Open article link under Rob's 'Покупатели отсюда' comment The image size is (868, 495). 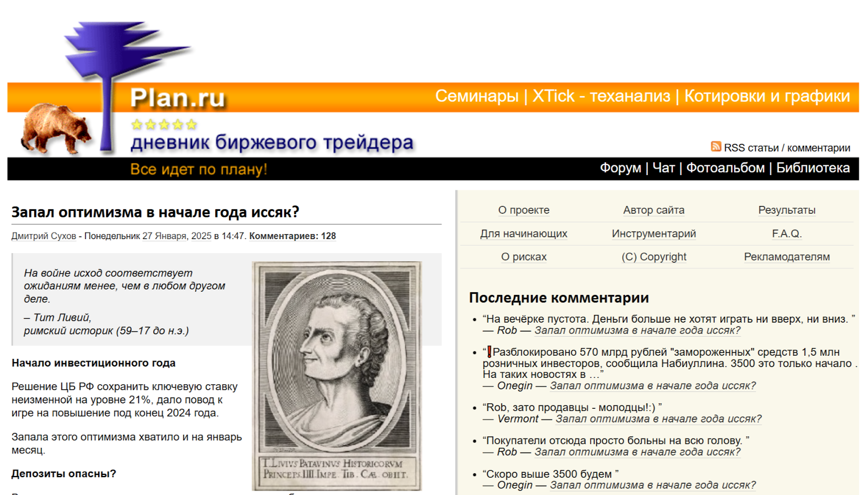click(x=637, y=452)
